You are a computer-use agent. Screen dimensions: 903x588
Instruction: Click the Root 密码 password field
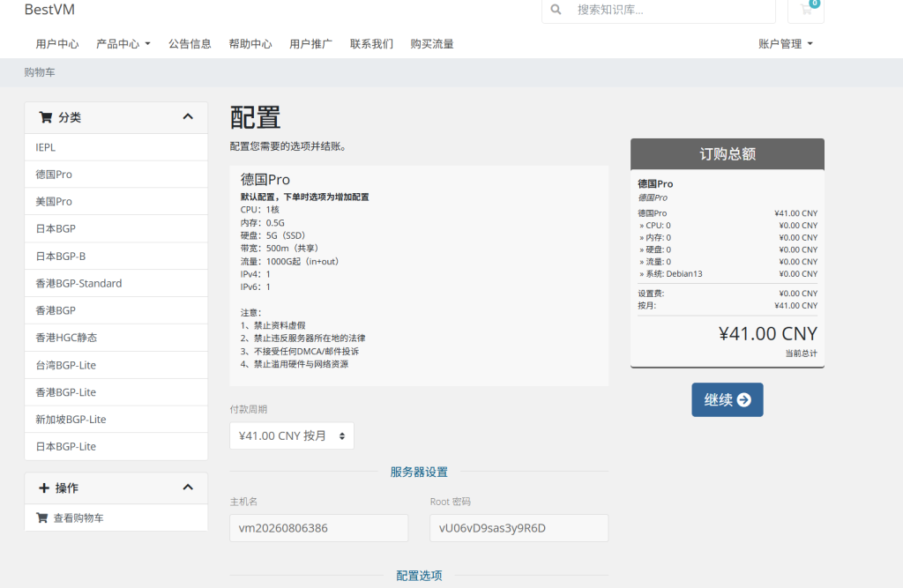coord(519,528)
